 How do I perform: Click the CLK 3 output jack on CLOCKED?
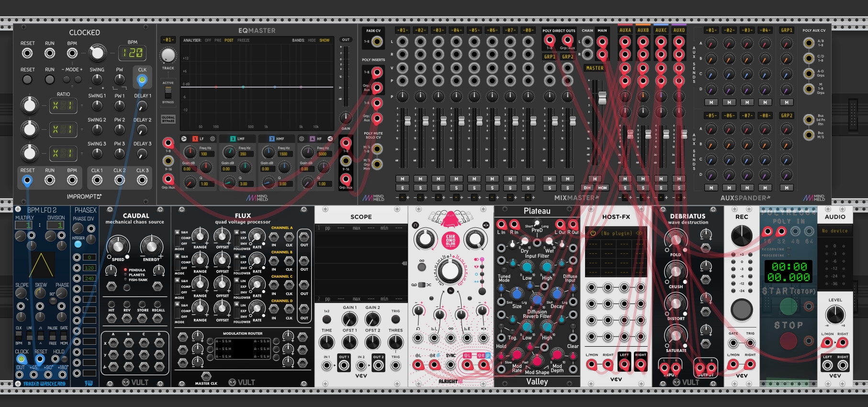142,180
